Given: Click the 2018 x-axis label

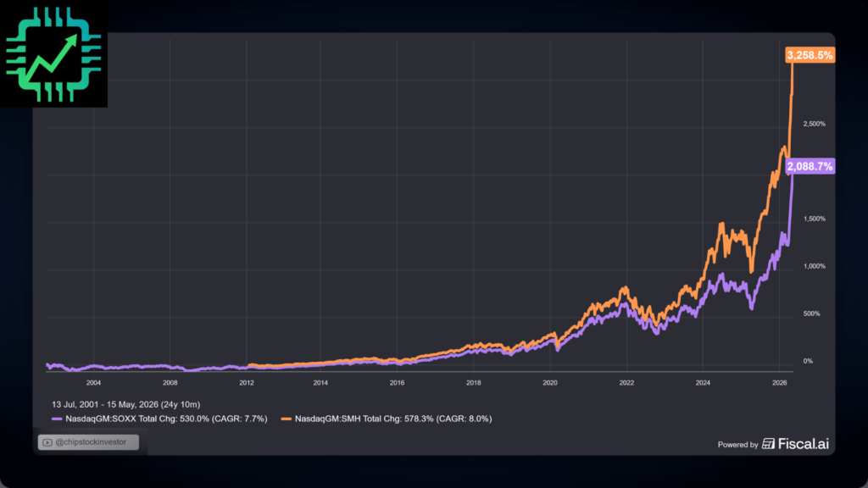Looking at the screenshot, I should point(473,383).
